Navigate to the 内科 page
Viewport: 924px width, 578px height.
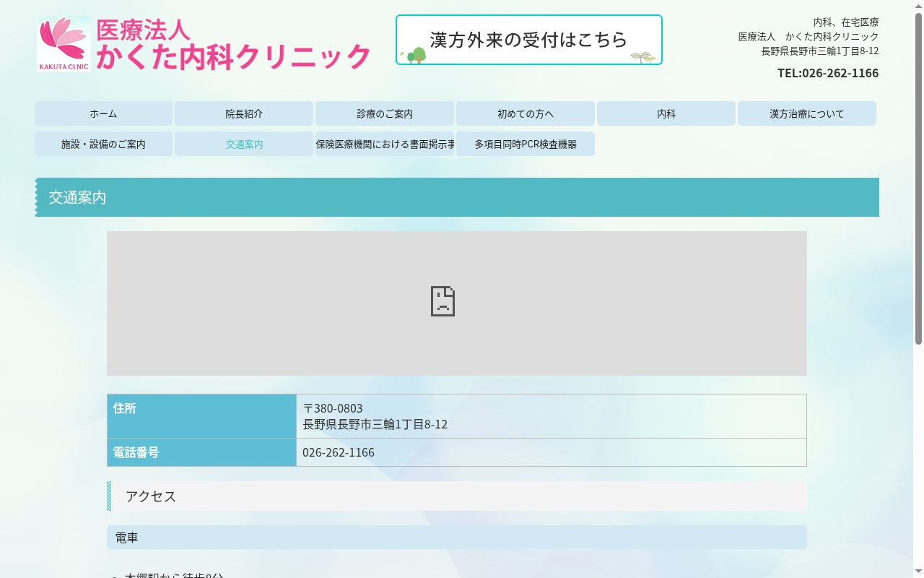(x=666, y=113)
